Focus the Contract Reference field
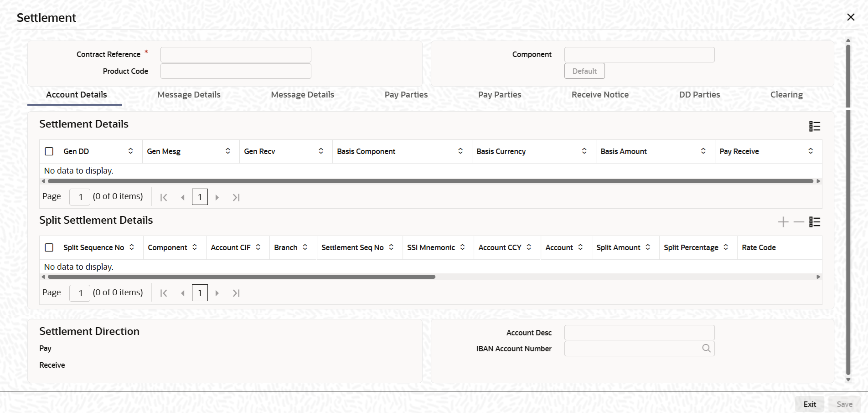Viewport: 868px width, 416px height. click(236, 55)
